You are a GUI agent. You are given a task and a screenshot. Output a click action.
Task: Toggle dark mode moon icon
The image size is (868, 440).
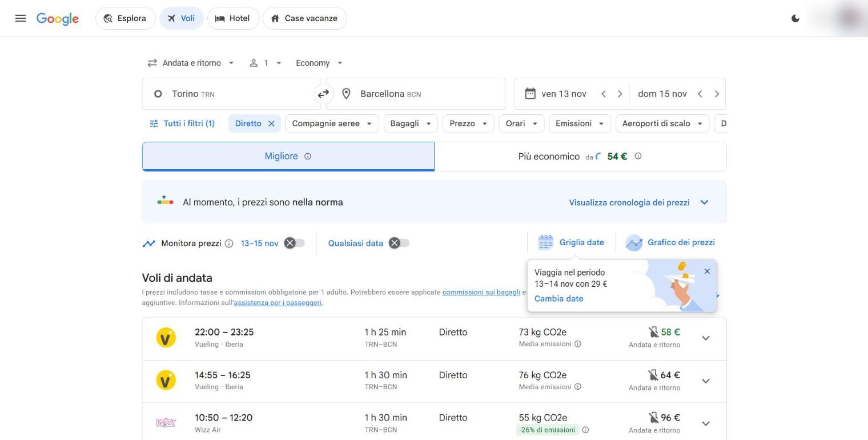click(795, 18)
